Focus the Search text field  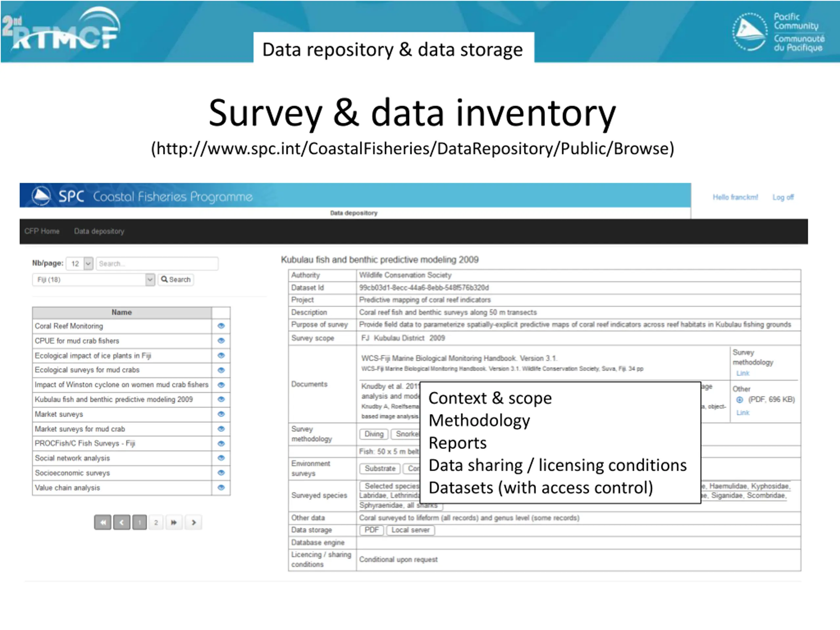tap(157, 263)
